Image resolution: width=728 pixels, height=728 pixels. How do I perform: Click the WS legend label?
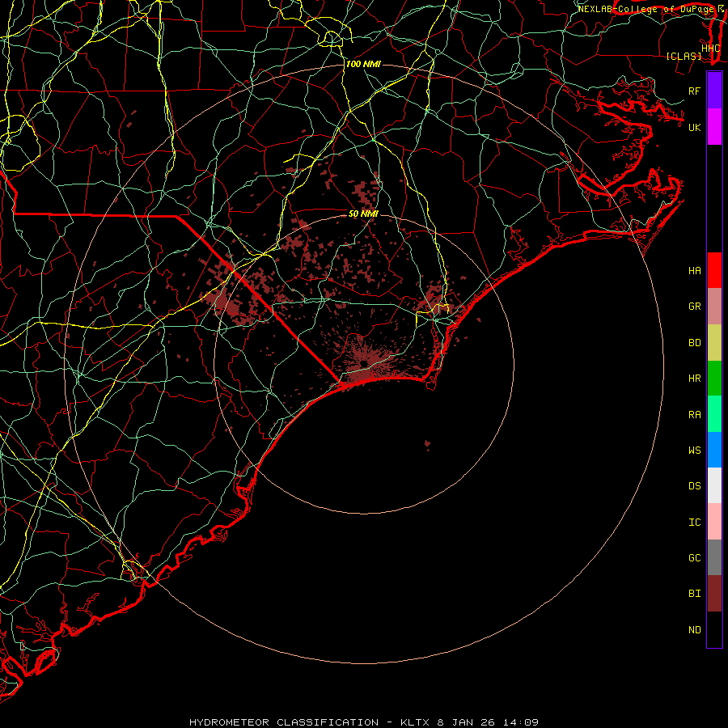pos(695,451)
